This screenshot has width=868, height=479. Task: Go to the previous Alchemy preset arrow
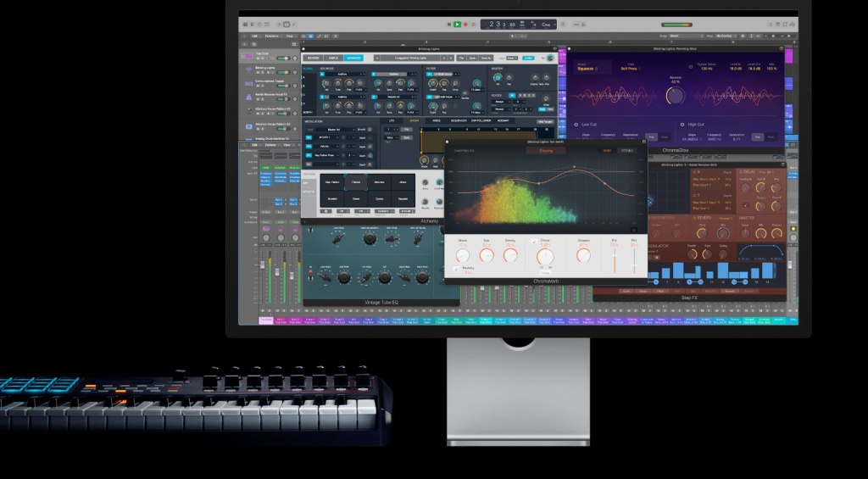(444, 58)
